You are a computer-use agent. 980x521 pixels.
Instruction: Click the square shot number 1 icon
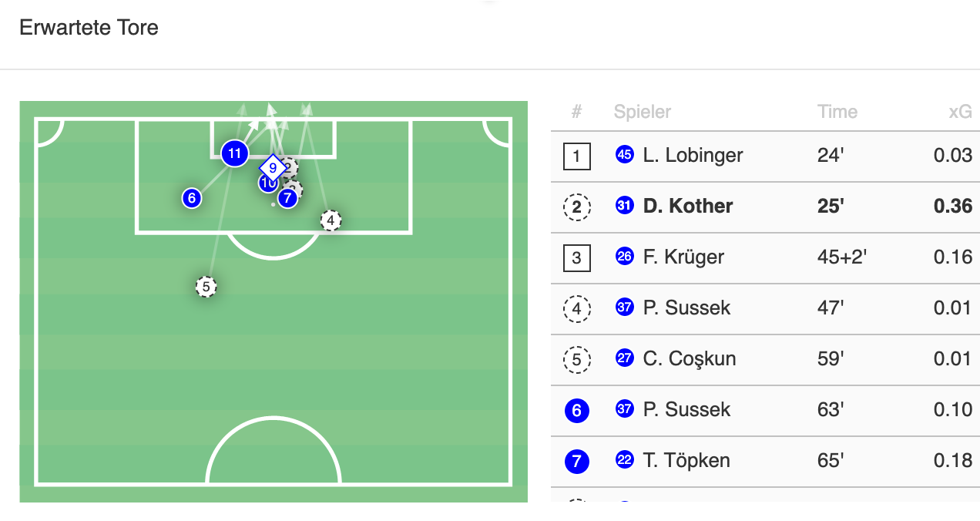point(577,157)
